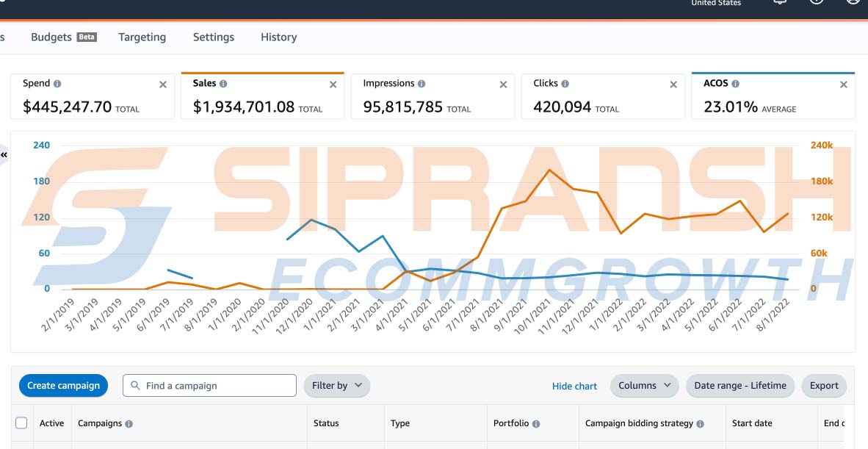868x449 pixels.
Task: Open the History tab
Action: 278,37
